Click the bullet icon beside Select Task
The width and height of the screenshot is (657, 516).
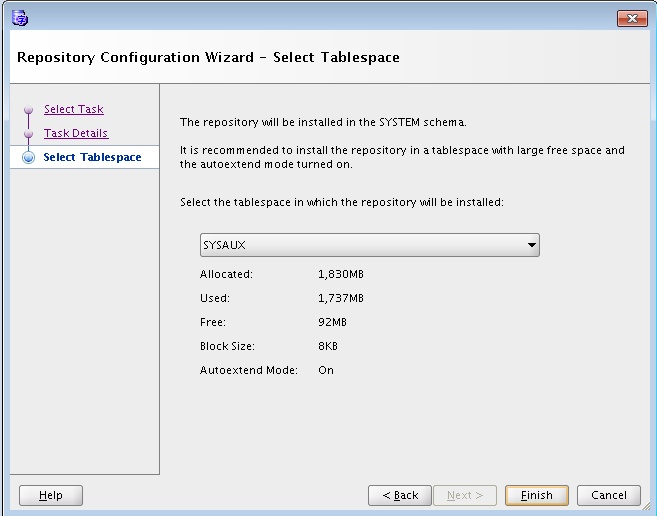[x=28, y=110]
